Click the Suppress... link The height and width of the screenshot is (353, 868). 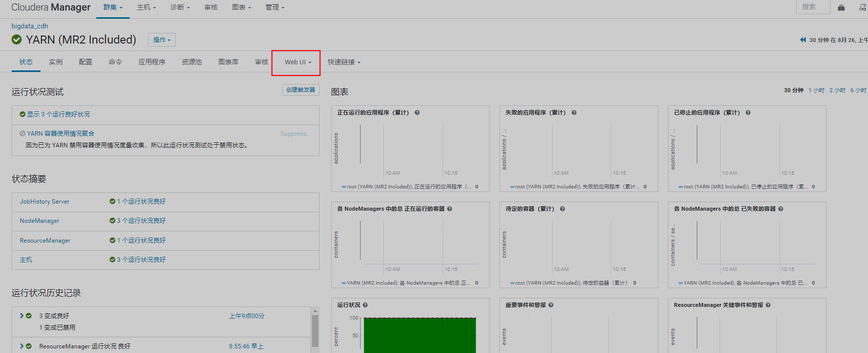click(x=295, y=134)
